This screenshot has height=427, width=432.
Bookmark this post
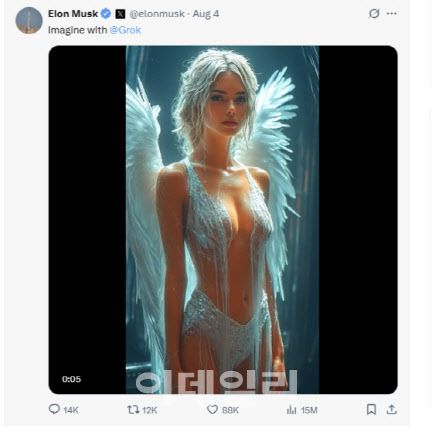(371, 410)
